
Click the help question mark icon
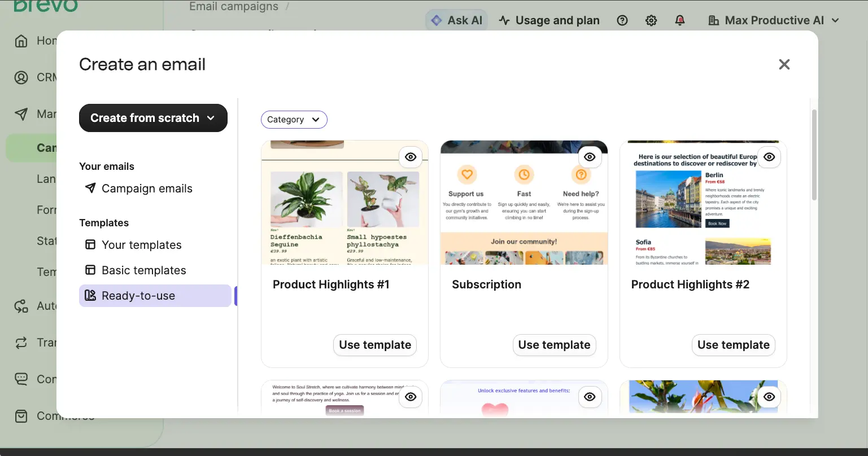pyautogui.click(x=622, y=20)
